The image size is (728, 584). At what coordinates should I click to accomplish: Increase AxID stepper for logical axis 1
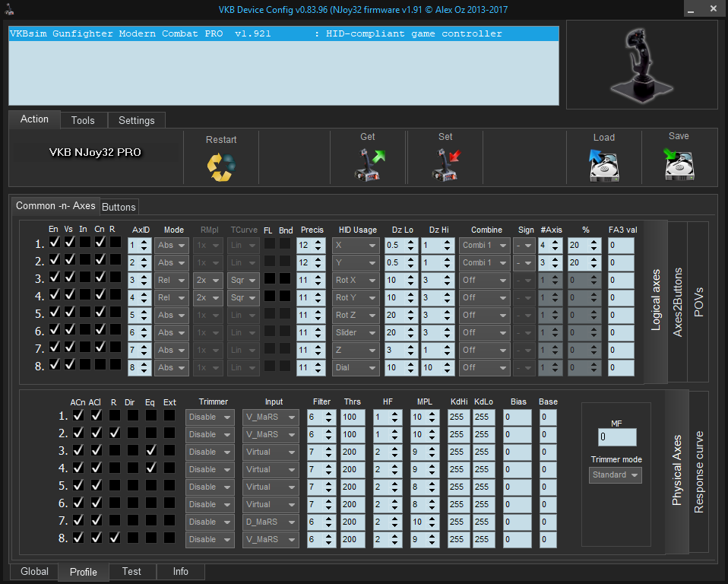144,242
